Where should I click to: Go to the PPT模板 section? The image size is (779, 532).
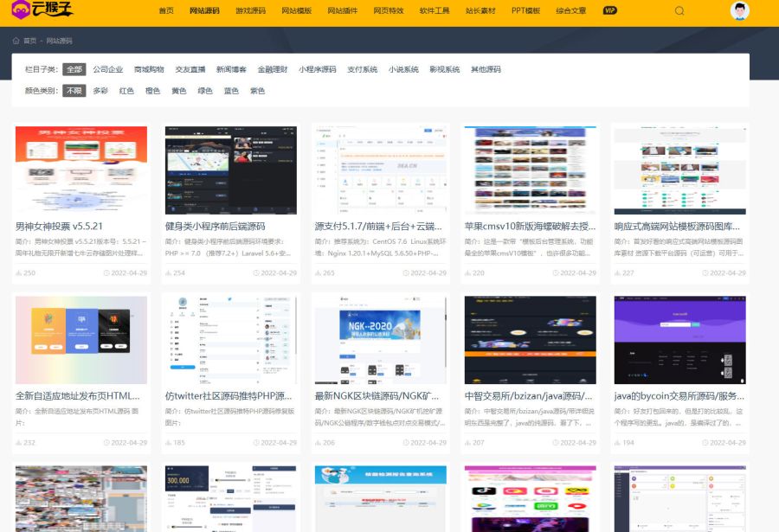click(525, 11)
